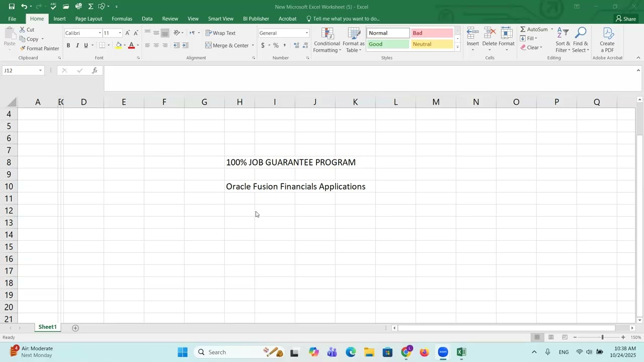Click the Sum sigma icon in the quick access toolbar
Image resolution: width=644 pixels, height=362 pixels.
(x=91, y=7)
